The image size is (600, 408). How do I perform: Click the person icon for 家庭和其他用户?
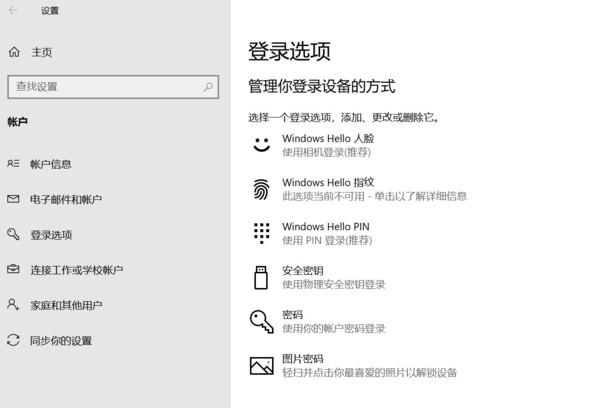(13, 305)
